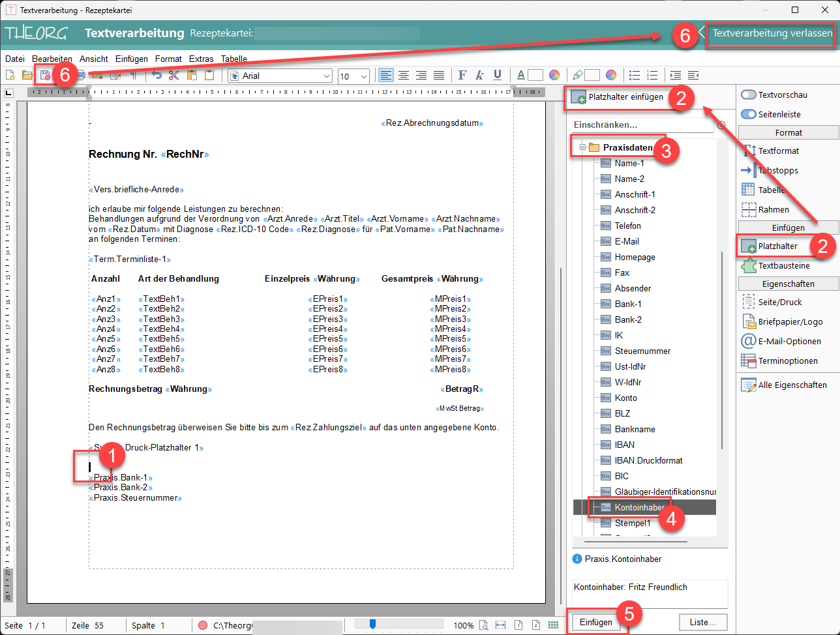This screenshot has height=635, width=840.
Task: Open the Format menu
Action: 168,59
